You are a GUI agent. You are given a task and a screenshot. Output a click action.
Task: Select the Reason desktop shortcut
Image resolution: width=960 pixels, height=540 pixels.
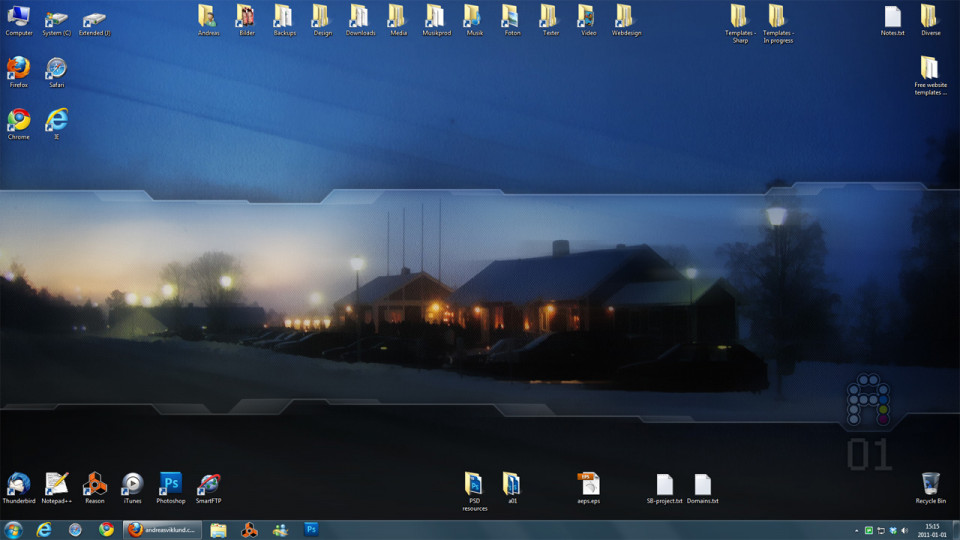point(94,488)
